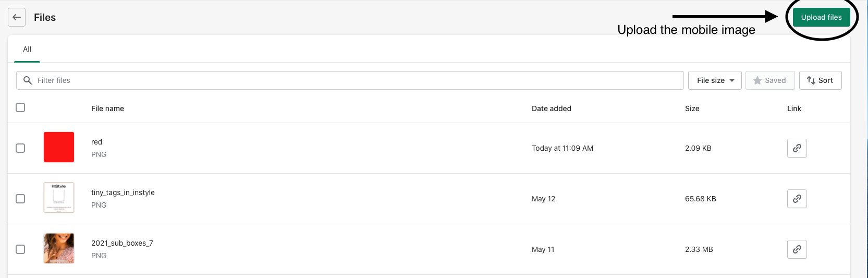Viewport: 868px width, 278px height.
Task: Open the red file thumbnail
Action: 59,147
